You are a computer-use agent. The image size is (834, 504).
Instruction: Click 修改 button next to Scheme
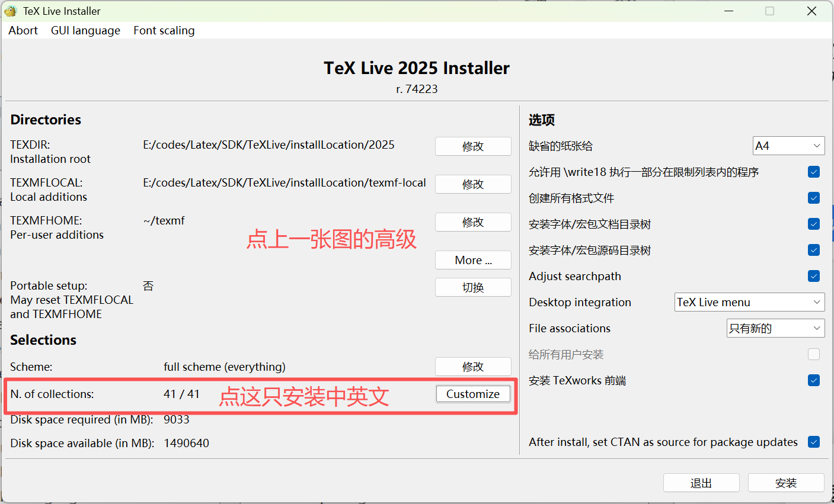[472, 367]
